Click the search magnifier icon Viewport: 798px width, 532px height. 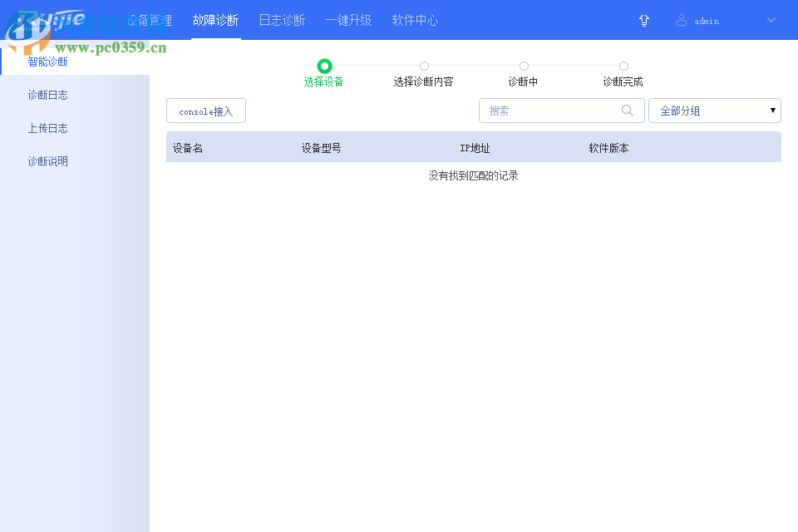click(628, 110)
